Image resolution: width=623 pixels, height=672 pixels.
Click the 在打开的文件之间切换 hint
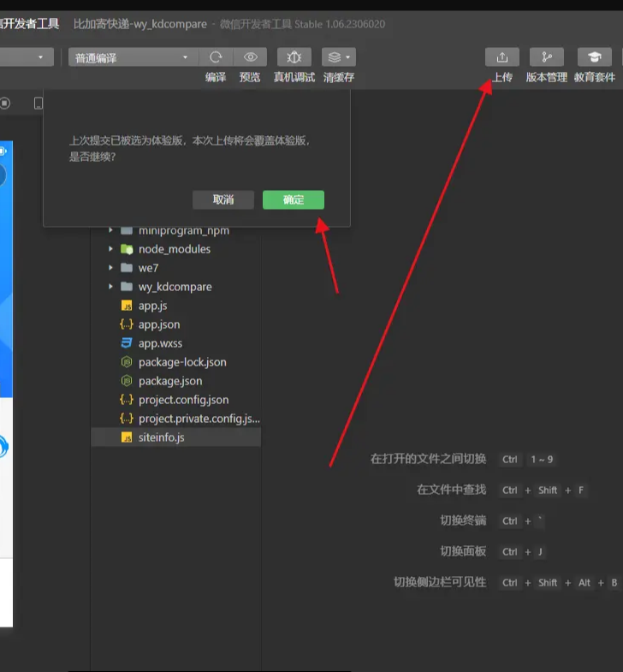tap(429, 459)
